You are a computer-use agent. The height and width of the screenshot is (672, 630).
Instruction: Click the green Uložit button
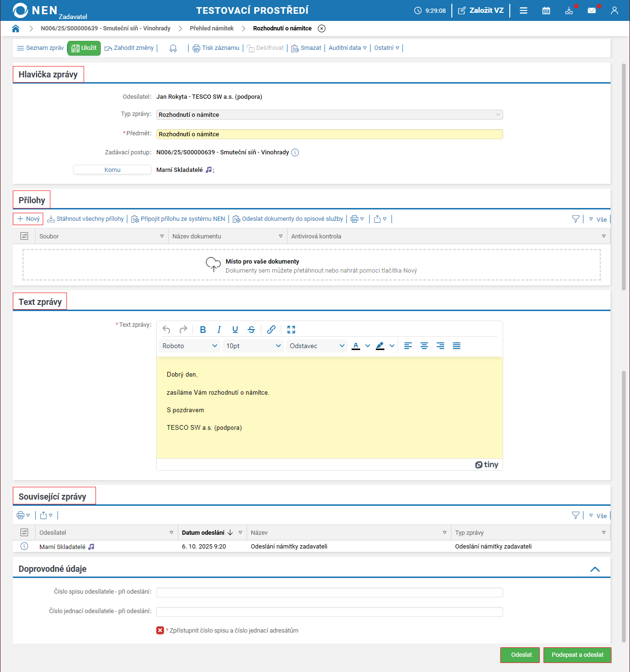pos(84,48)
